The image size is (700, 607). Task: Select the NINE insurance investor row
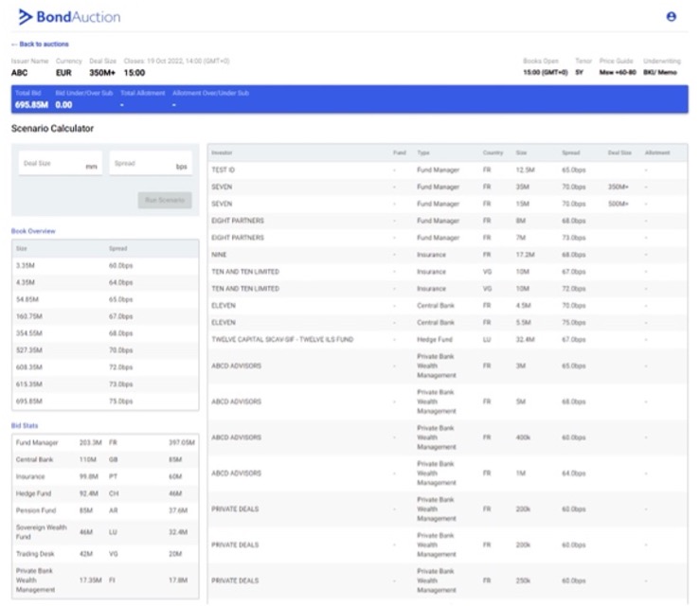point(447,255)
